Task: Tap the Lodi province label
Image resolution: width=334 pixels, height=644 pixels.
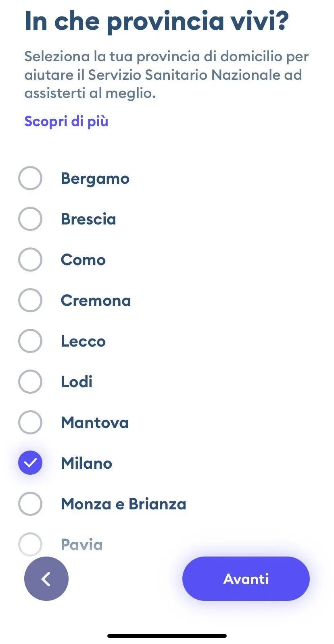Action: (77, 382)
